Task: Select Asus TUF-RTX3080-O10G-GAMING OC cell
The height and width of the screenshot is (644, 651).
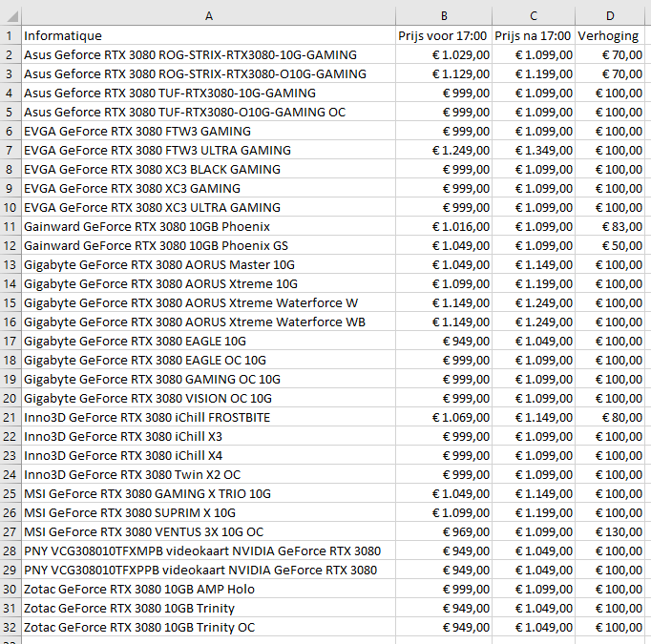Action: [209, 112]
